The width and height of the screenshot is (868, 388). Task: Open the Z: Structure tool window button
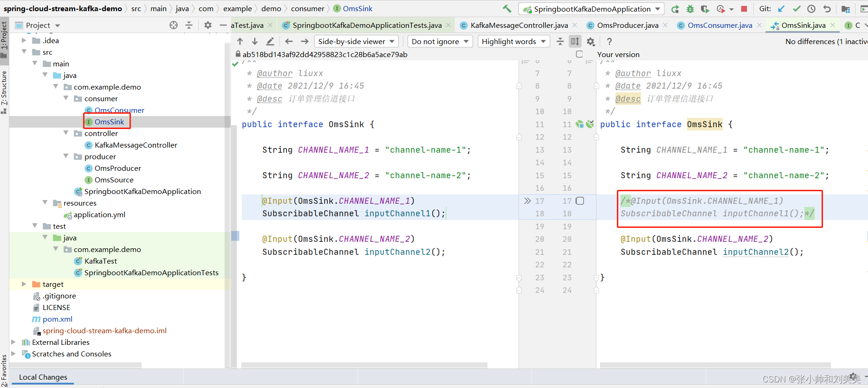[x=4, y=91]
